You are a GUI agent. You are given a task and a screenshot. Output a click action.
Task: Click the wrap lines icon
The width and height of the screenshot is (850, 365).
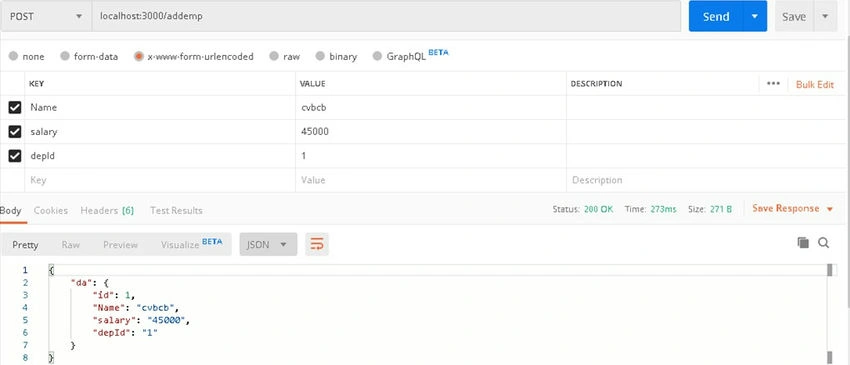[317, 245]
